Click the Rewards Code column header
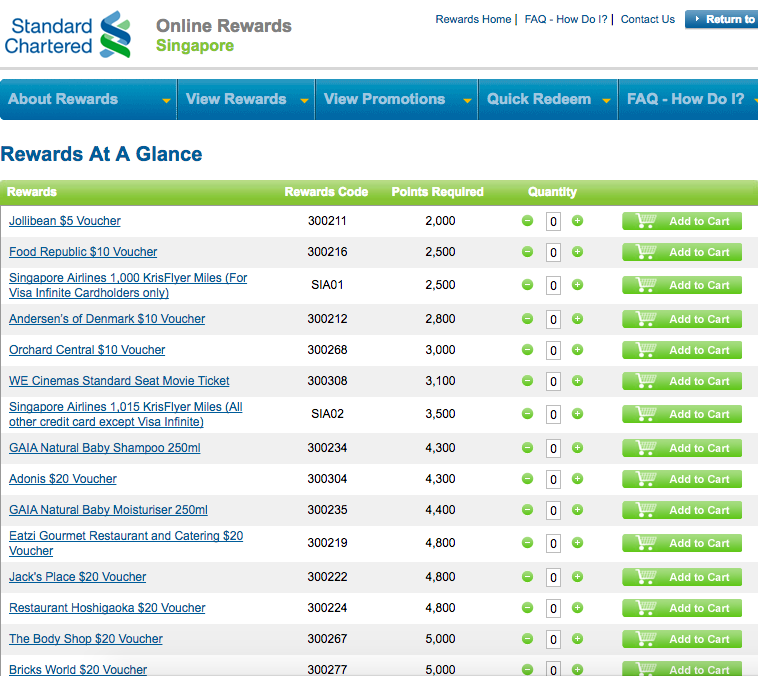The height and width of the screenshot is (676, 758). point(326,192)
